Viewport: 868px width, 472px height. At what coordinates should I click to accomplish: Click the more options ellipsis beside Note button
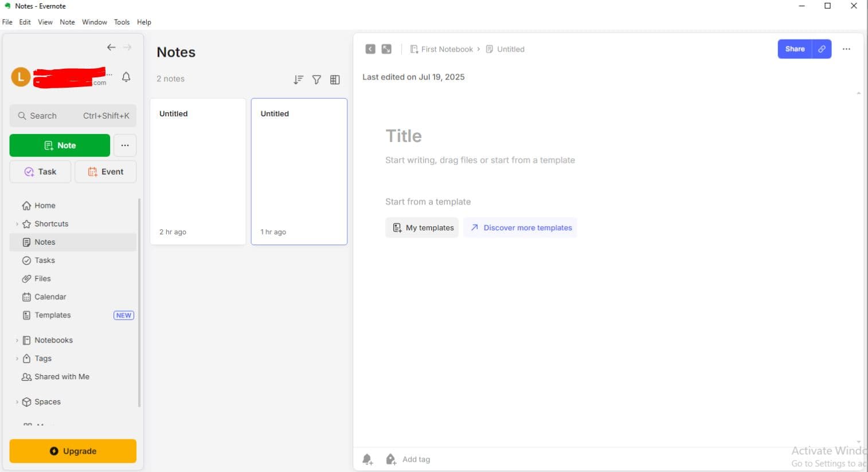click(x=125, y=145)
